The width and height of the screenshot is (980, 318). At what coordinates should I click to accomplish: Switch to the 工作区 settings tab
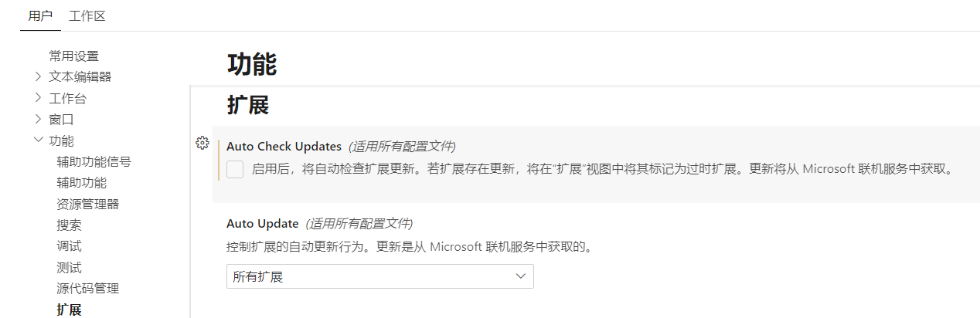[87, 16]
